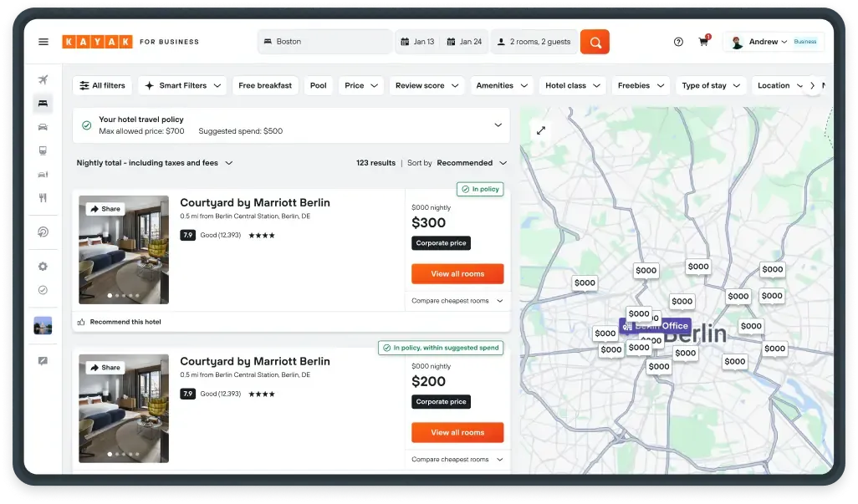The width and height of the screenshot is (858, 504).
Task: Open the sidebar checkmark circle icon
Action: 43,290
